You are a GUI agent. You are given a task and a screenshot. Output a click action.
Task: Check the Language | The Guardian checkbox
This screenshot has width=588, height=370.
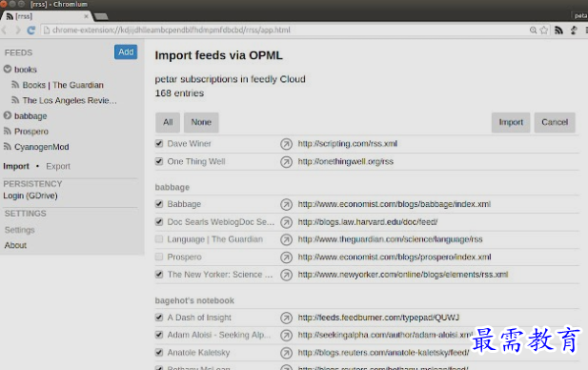tap(159, 239)
